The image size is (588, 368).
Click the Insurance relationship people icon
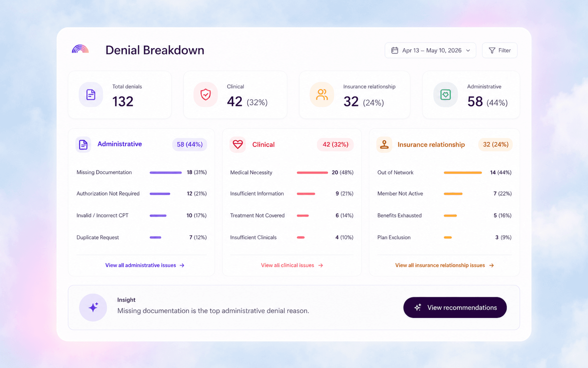[322, 95]
